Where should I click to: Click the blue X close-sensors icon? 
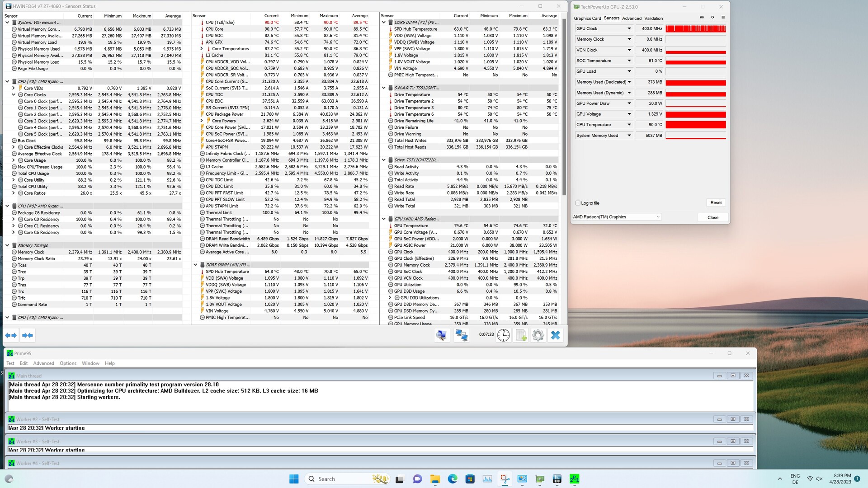pyautogui.click(x=556, y=335)
